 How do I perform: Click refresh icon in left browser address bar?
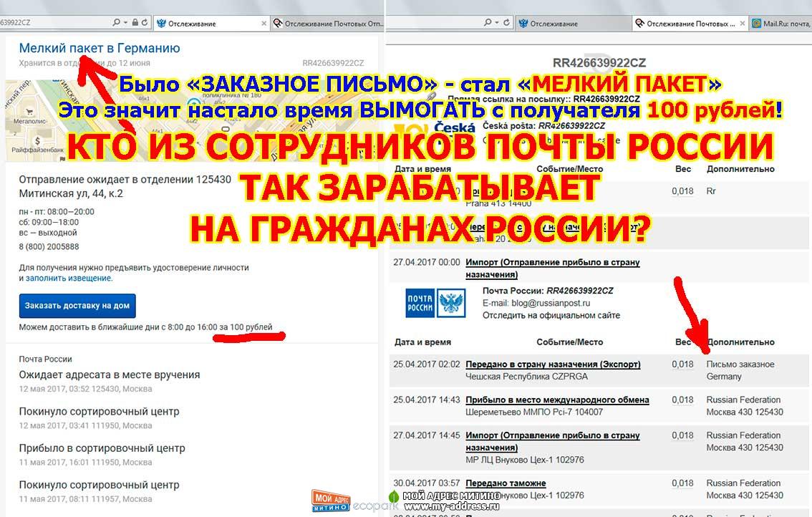[x=145, y=23]
